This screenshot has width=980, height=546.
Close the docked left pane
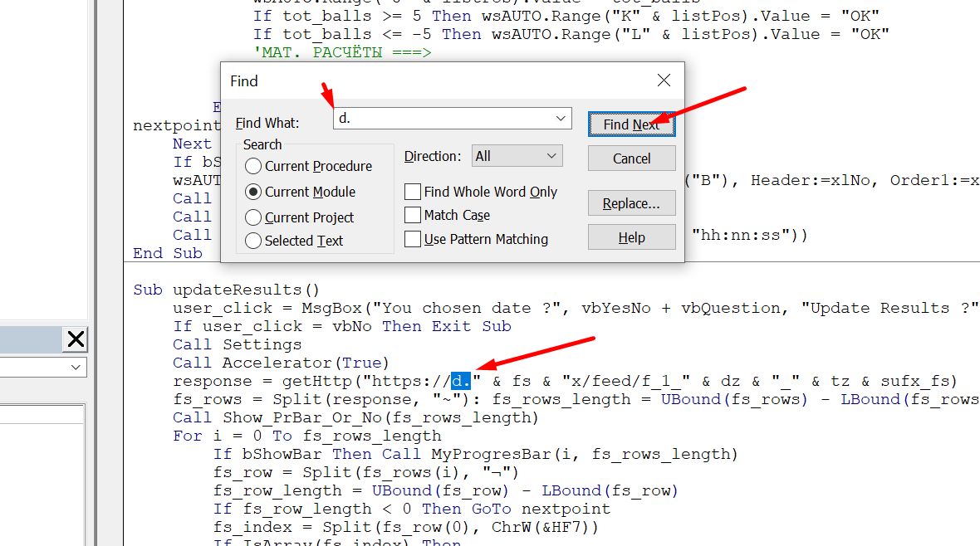click(x=76, y=339)
